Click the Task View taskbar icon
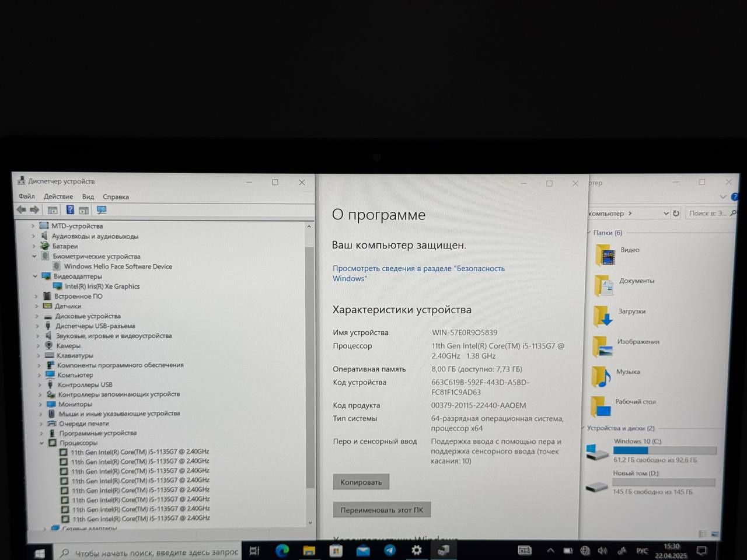The height and width of the screenshot is (560, 747). (x=254, y=551)
